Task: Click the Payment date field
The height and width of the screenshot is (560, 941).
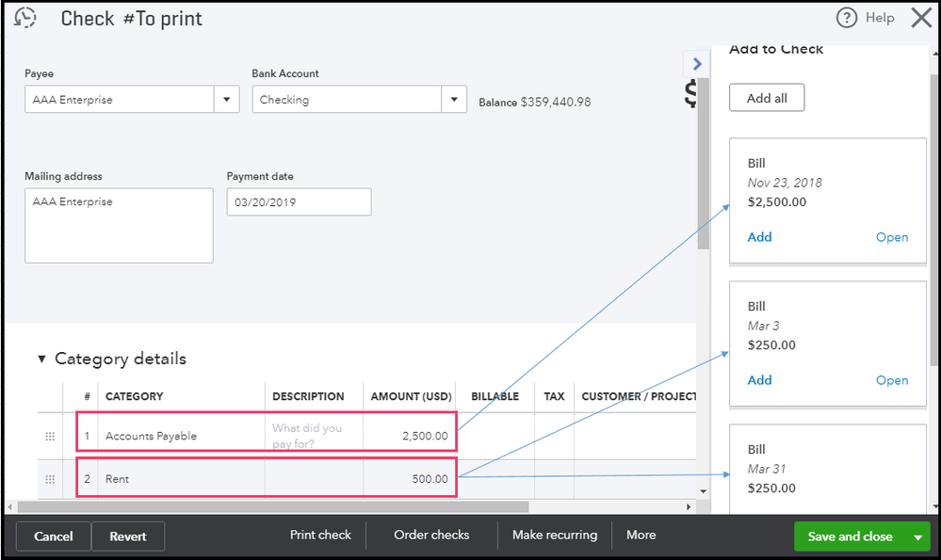Action: (299, 202)
